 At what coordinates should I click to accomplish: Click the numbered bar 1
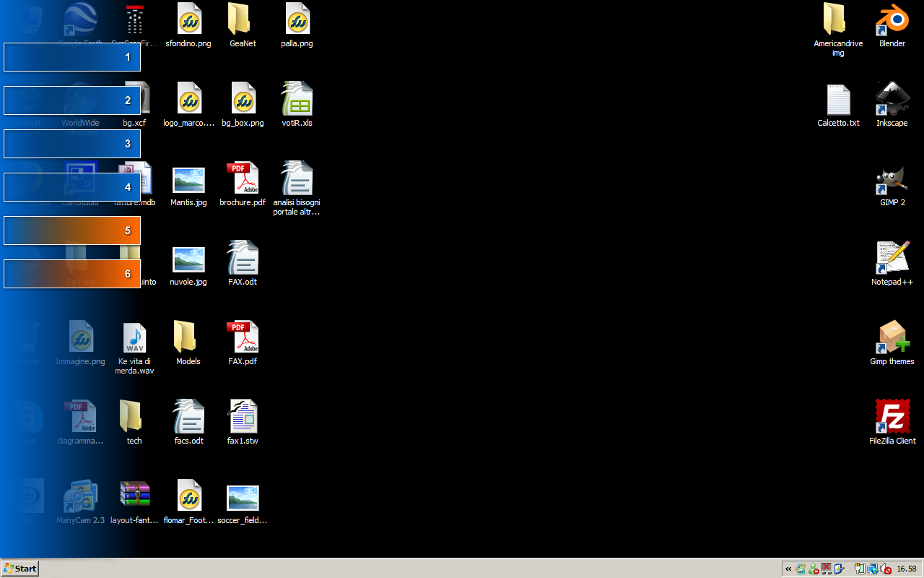click(x=72, y=57)
